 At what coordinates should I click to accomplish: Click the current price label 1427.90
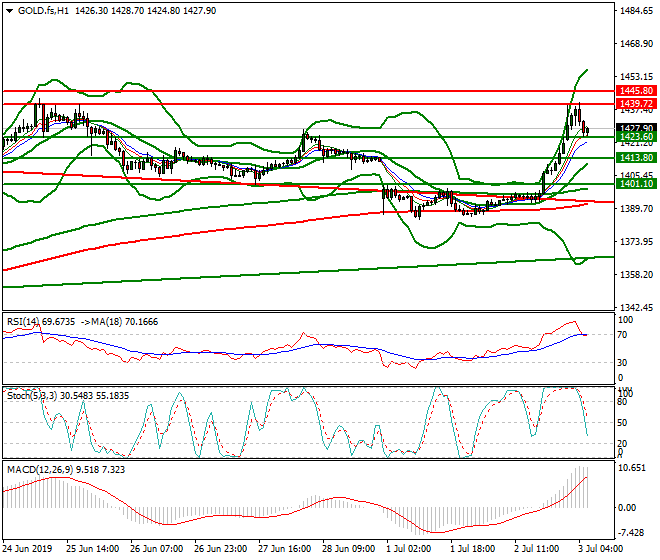point(636,128)
